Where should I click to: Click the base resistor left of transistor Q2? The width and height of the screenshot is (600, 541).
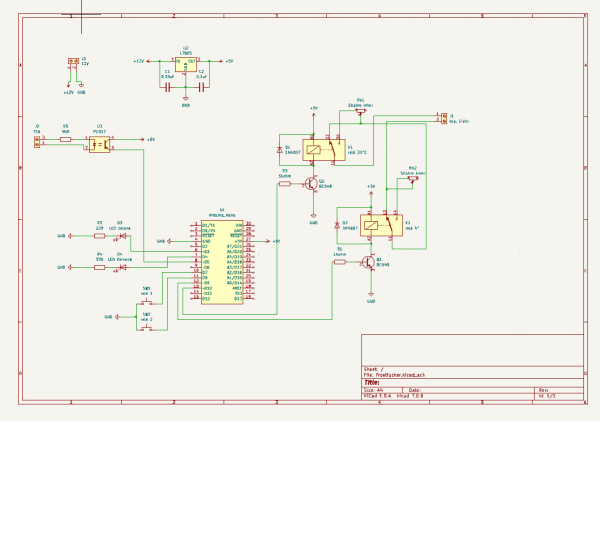coord(285,184)
